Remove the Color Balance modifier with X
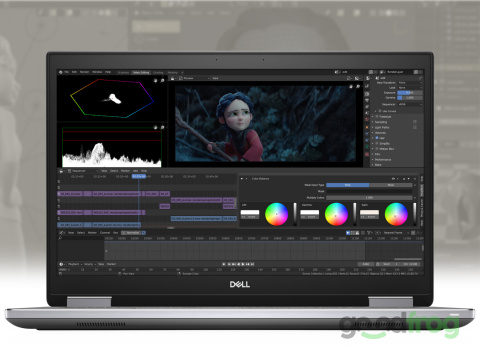 click(x=415, y=179)
